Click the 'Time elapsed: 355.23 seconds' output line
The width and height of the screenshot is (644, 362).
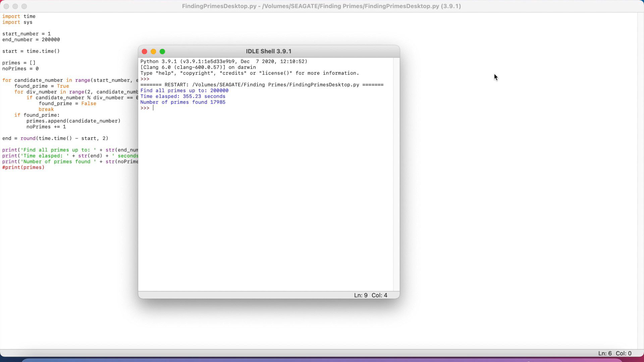click(x=183, y=97)
